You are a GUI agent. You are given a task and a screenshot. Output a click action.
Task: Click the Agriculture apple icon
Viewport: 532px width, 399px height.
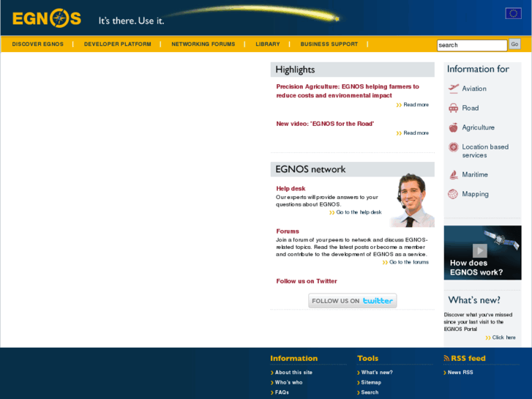point(453,127)
